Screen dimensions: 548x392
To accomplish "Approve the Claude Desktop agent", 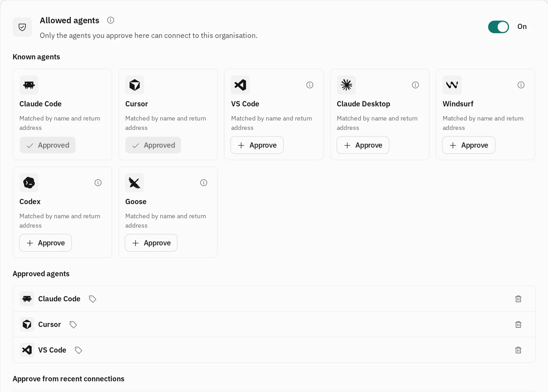I will (x=363, y=145).
